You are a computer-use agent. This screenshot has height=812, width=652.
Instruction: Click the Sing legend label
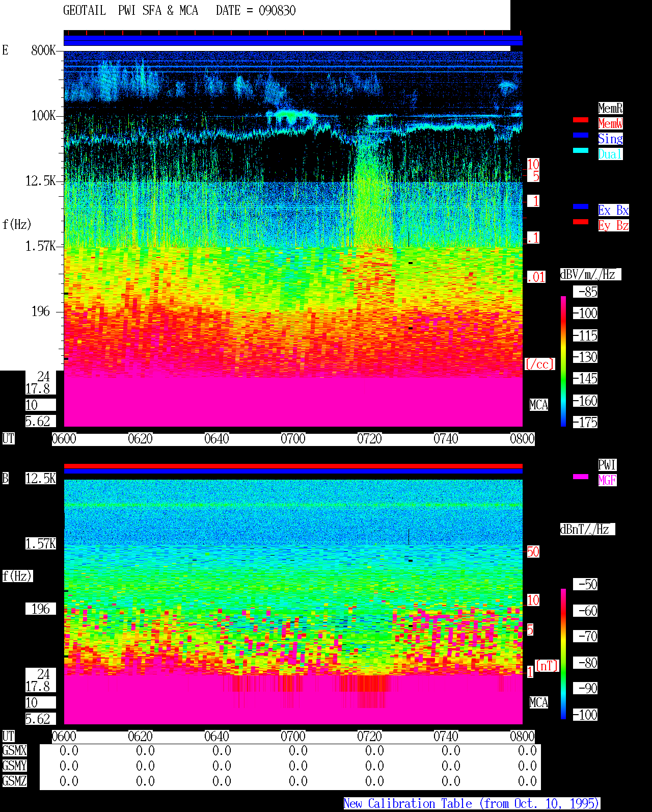click(610, 139)
